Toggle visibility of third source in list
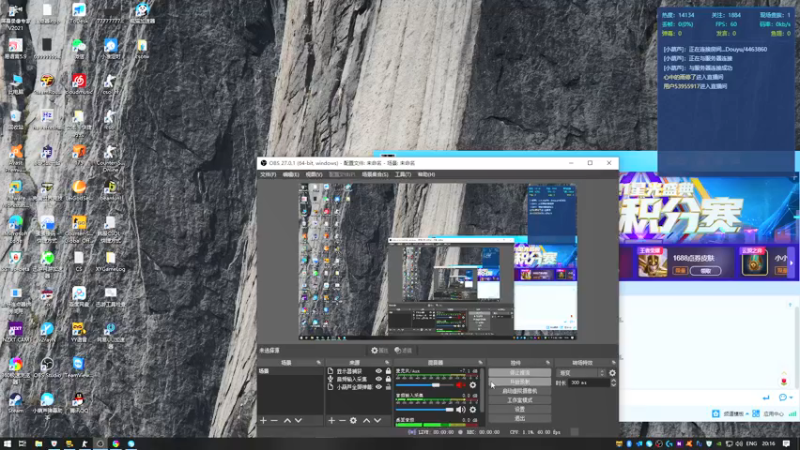This screenshot has height=450, width=800. (379, 387)
